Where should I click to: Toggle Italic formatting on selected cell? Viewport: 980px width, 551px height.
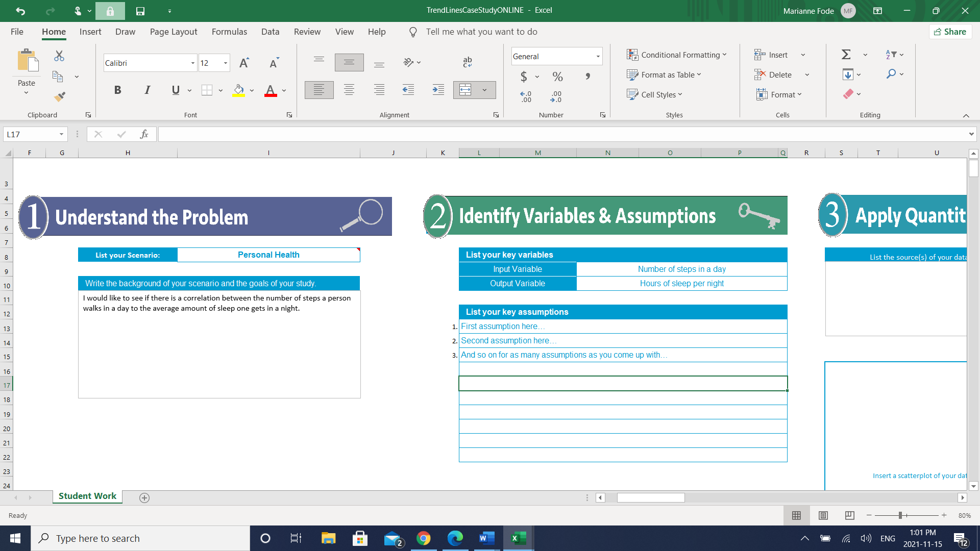click(148, 90)
